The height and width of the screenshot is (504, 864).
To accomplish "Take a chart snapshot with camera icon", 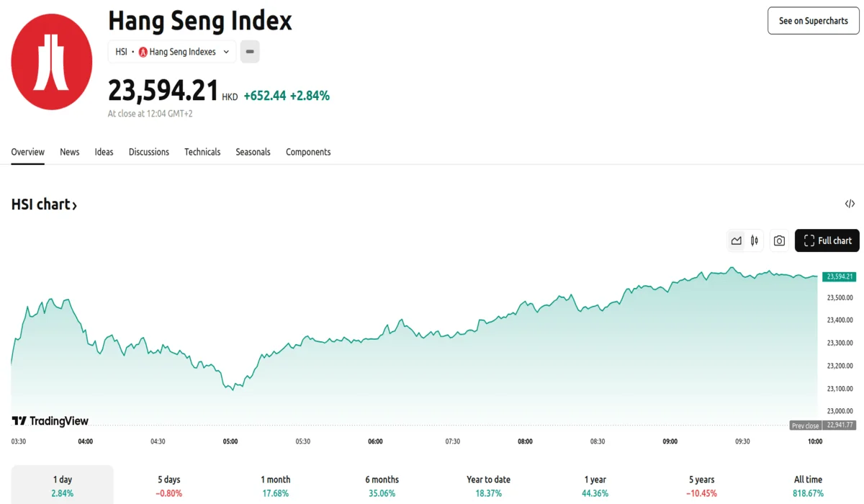I will point(779,240).
